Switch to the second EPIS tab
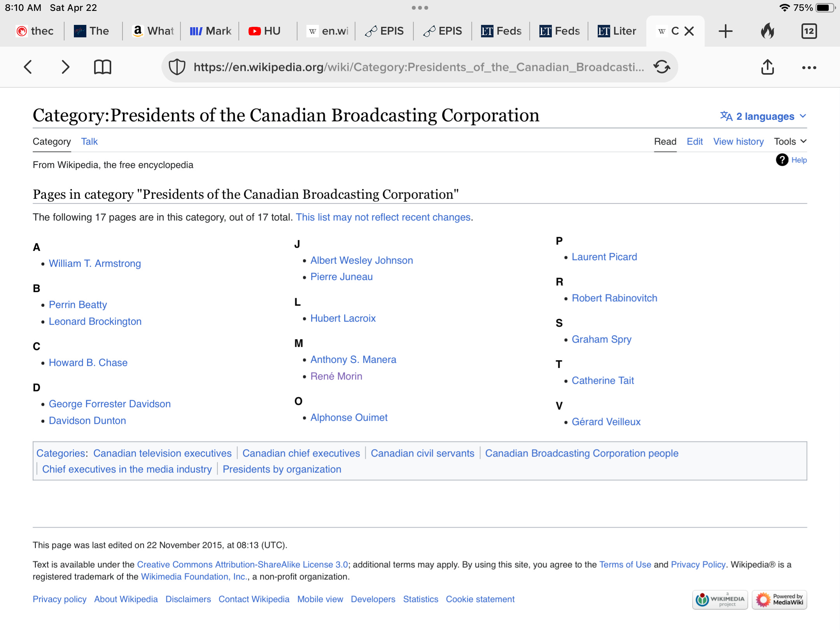Viewport: 840px width, 630px height. 443,31
